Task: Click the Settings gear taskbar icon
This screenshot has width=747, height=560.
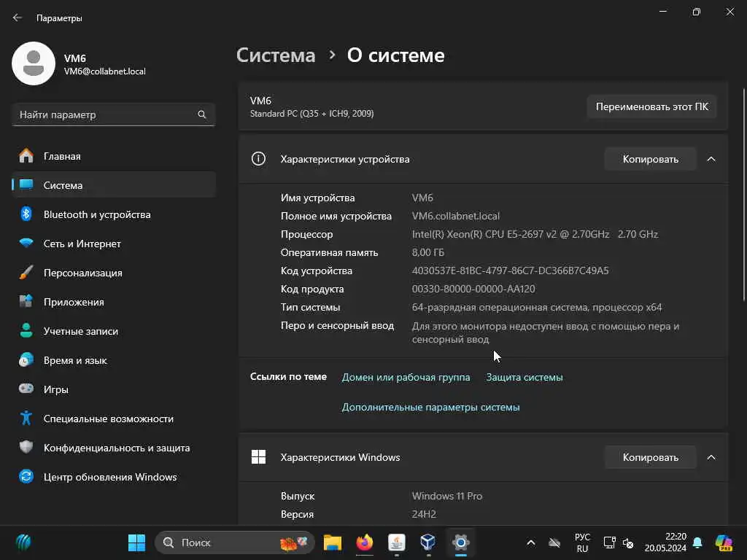Action: click(461, 542)
